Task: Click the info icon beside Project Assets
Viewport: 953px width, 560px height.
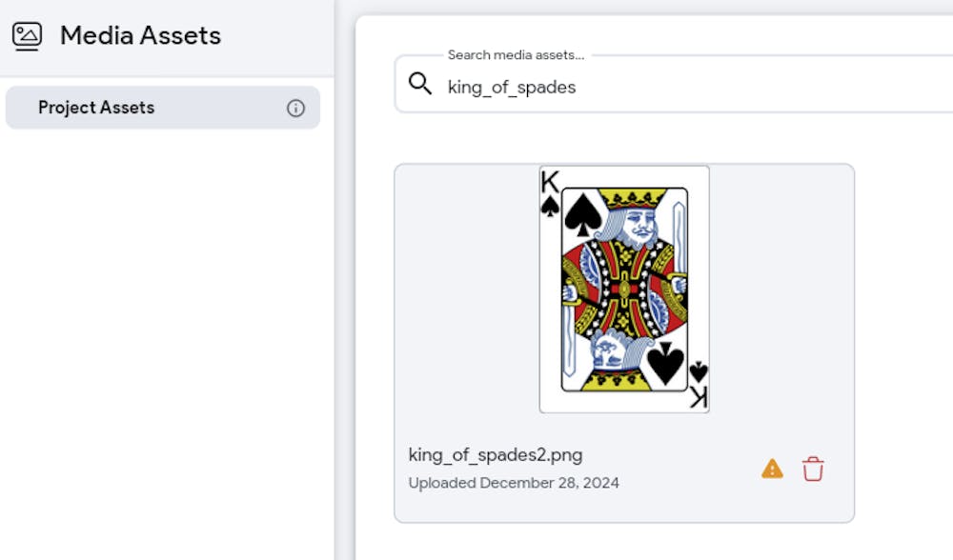Action: click(296, 109)
